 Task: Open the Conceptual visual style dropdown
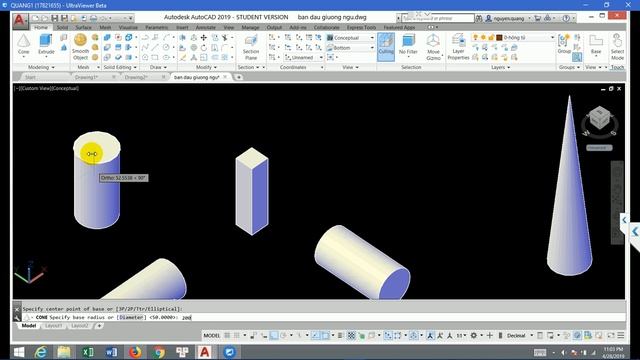[x=350, y=38]
